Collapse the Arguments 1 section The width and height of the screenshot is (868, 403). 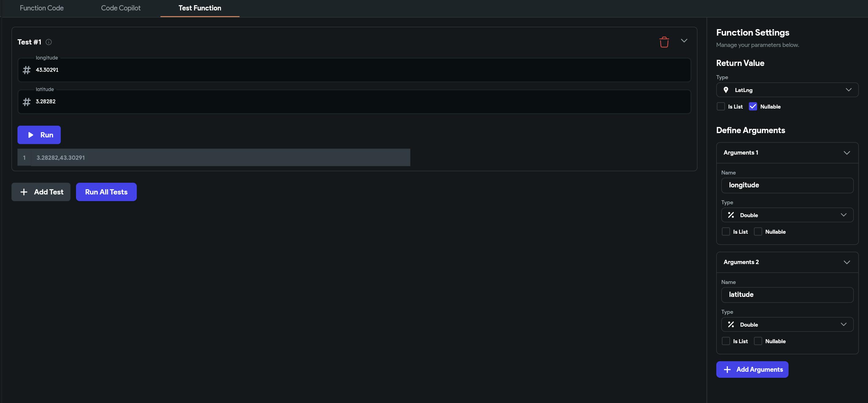pos(847,153)
